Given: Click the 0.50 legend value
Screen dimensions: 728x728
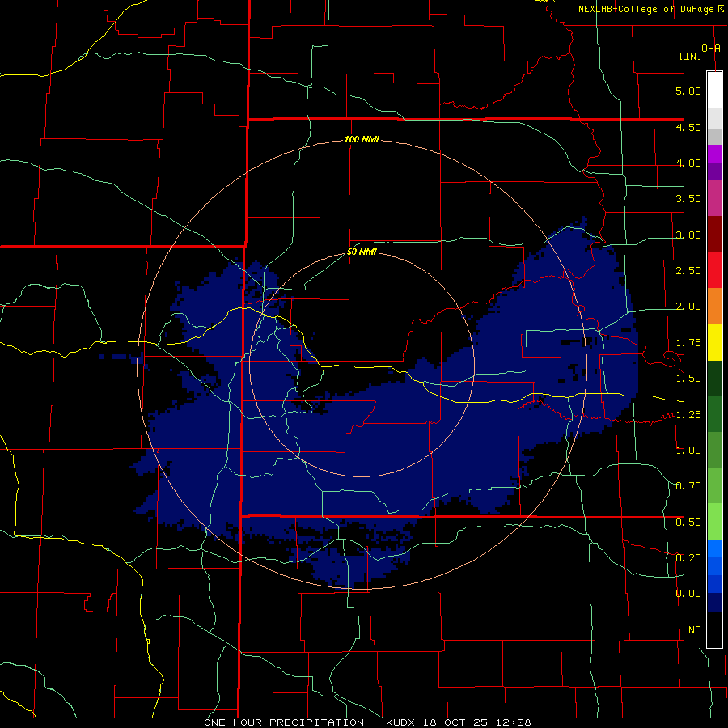Looking at the screenshot, I should coord(688,523).
